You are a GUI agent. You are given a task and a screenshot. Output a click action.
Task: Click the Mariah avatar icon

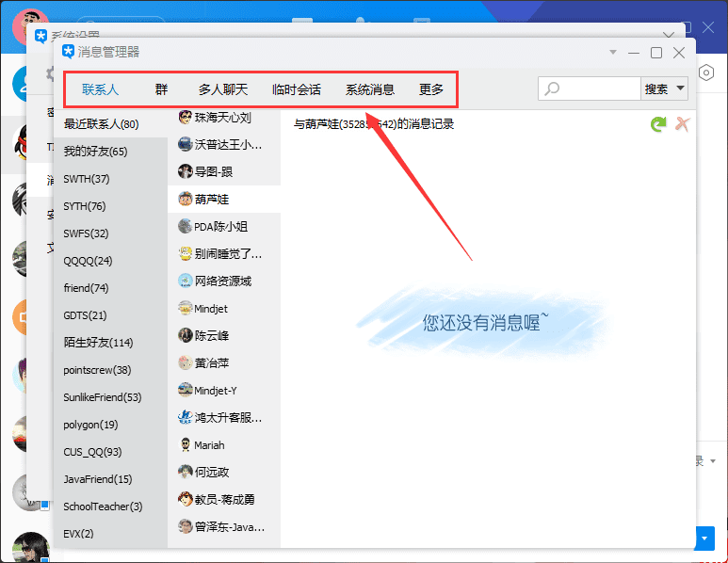tap(186, 444)
